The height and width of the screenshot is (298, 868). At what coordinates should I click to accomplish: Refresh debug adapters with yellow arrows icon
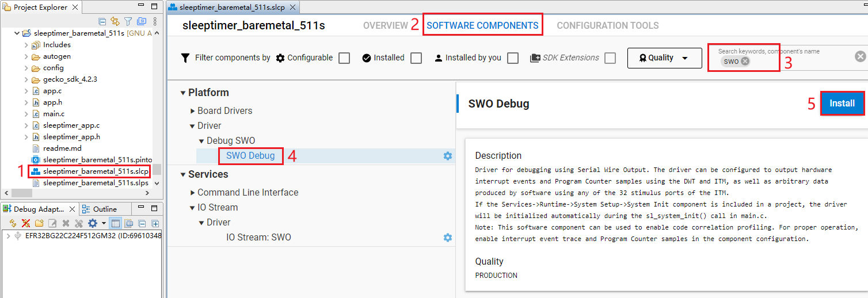tap(13, 223)
